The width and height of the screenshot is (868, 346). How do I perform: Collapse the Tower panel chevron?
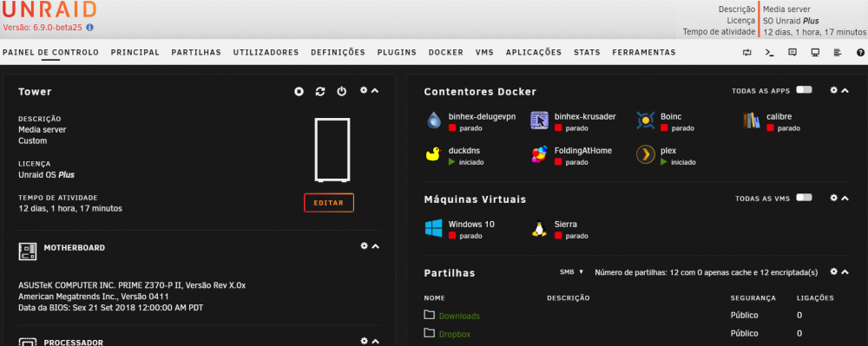[375, 91]
